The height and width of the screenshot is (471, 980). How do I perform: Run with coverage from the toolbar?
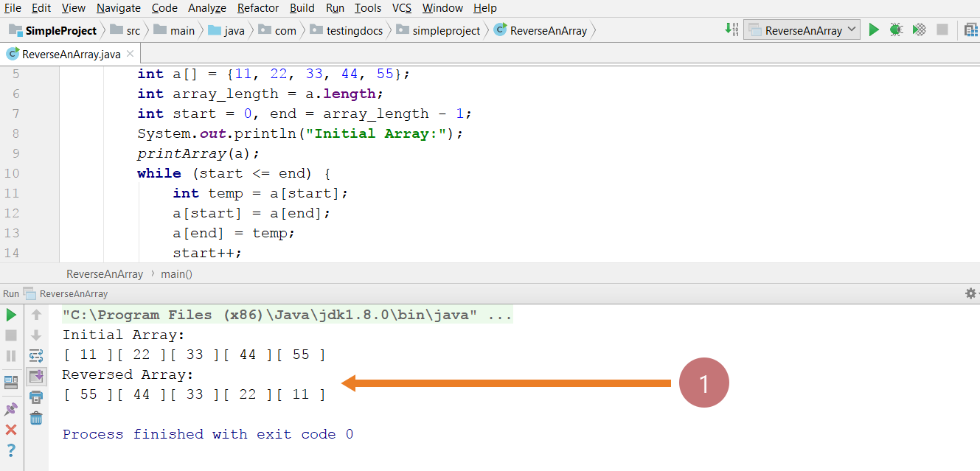919,30
